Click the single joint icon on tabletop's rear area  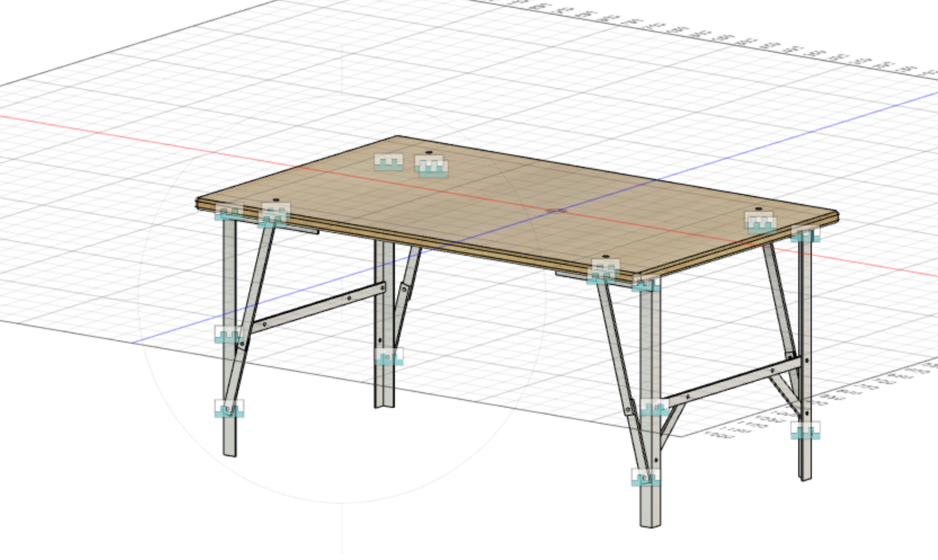click(x=388, y=163)
